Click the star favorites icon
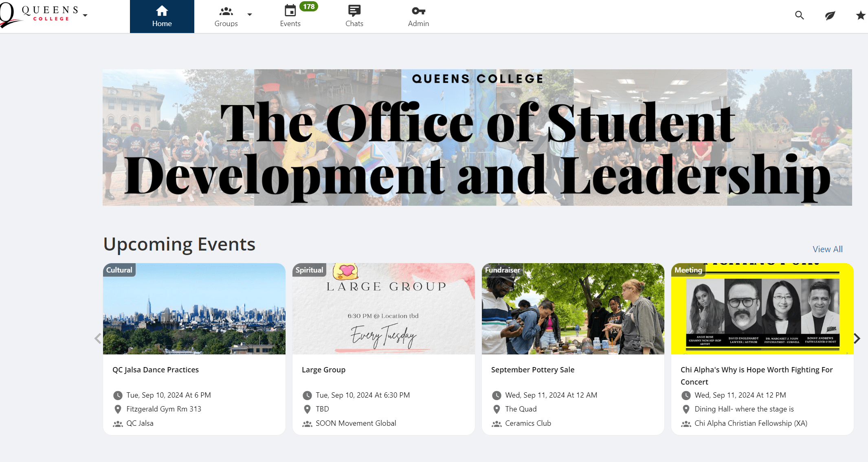The height and width of the screenshot is (462, 868). (860, 15)
